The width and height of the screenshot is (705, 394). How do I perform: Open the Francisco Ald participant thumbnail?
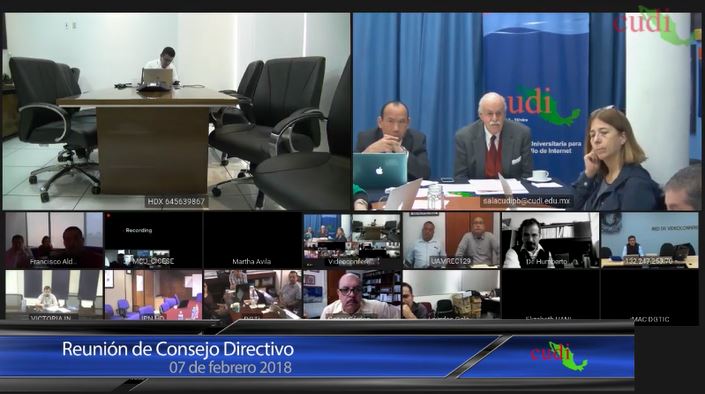54,240
